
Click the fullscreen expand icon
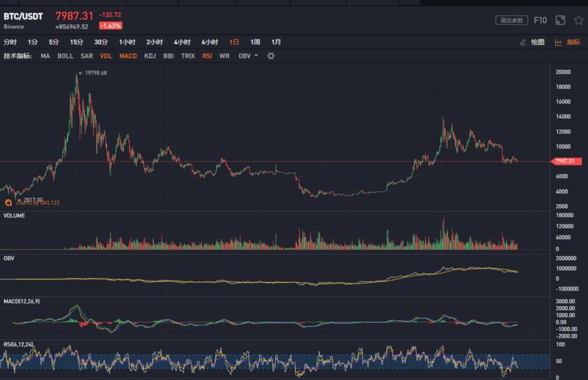point(560,20)
